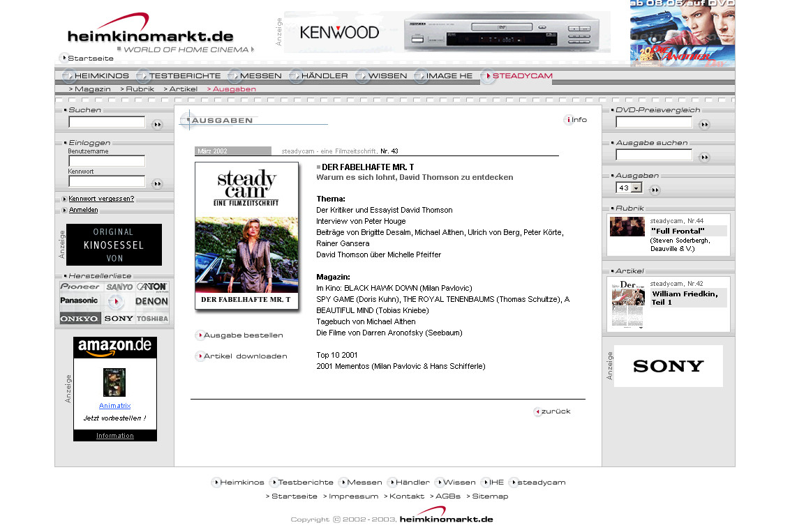Click the Anmelden link
Image resolution: width=790 pixels, height=532 pixels.
tap(84, 210)
